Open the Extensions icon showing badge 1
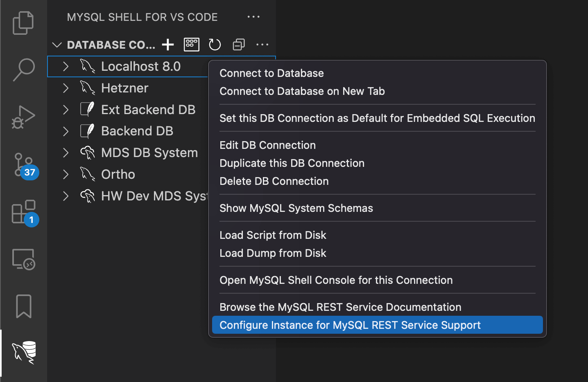Screen dimensions: 588x382 pos(23,212)
